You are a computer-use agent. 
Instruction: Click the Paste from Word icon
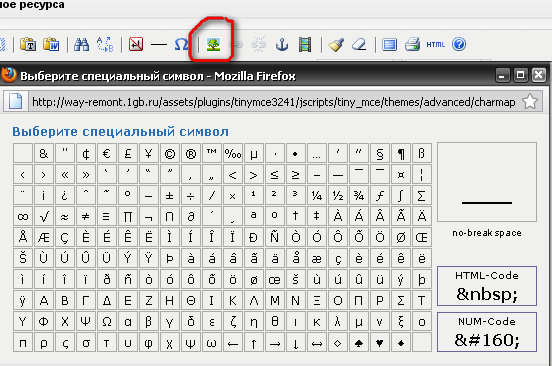pos(51,44)
